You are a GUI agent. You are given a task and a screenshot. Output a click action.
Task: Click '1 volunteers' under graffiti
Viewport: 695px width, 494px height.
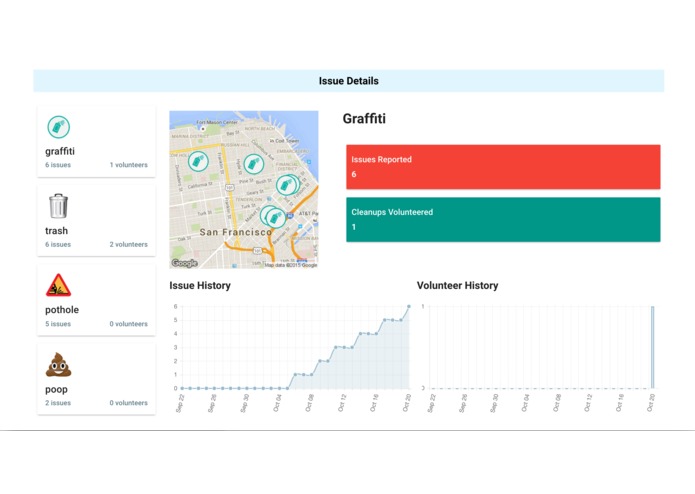point(129,165)
